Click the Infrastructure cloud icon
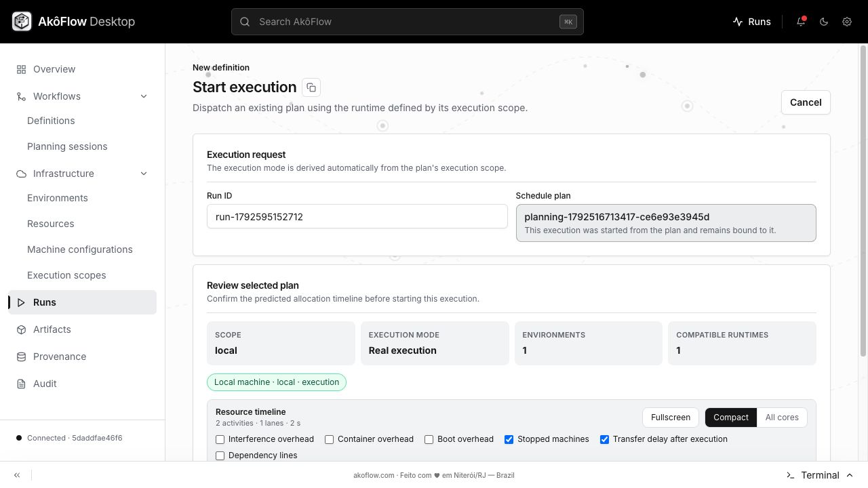 coord(21,174)
